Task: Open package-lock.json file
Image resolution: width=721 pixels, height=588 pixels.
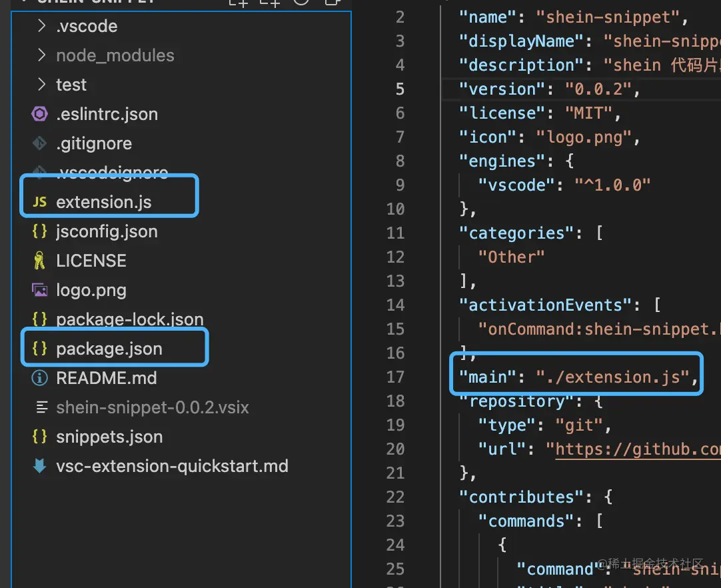Action: tap(130, 319)
